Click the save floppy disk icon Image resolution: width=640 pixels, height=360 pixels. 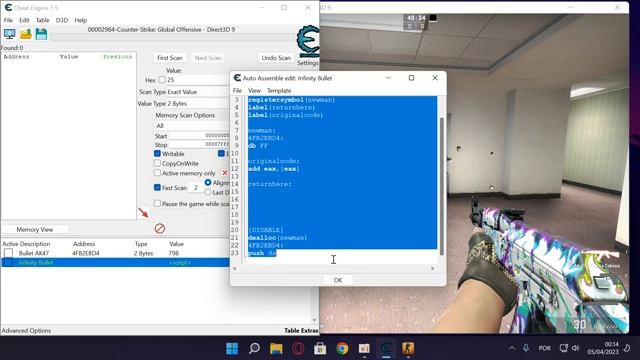[41, 34]
